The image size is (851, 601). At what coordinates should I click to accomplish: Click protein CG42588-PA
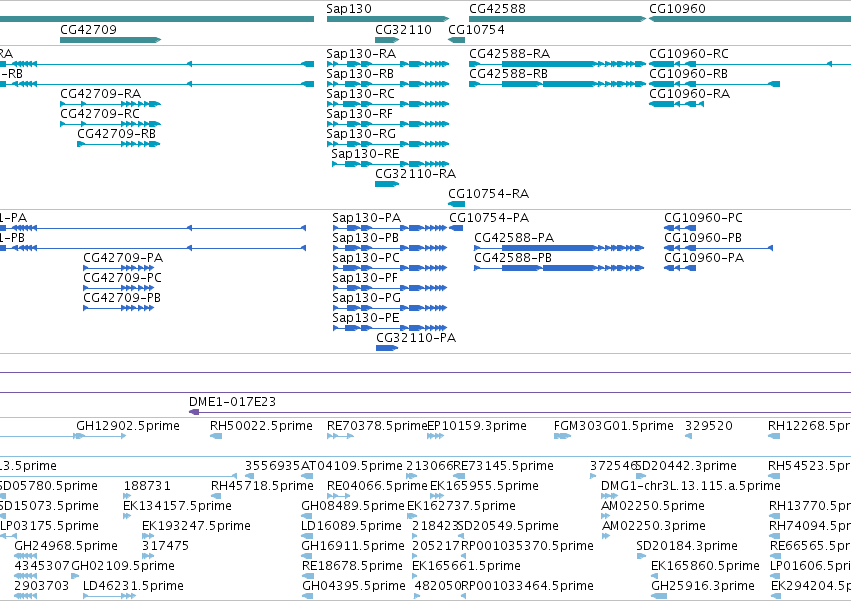pyautogui.click(x=514, y=238)
